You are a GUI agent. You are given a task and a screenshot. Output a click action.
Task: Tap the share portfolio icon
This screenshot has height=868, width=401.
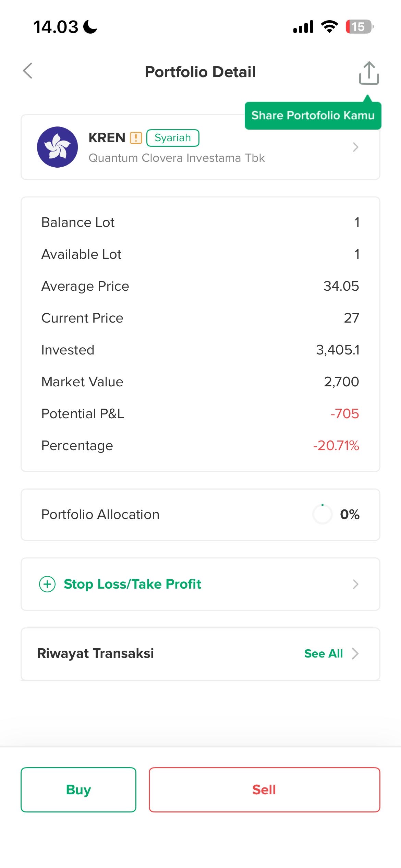[369, 73]
